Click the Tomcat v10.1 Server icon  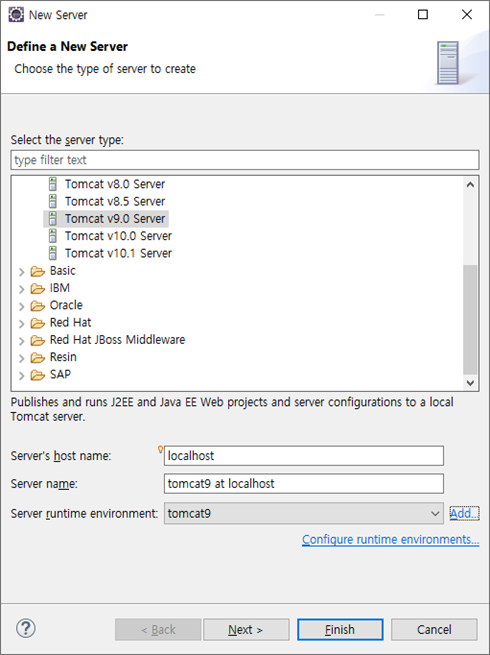pyautogui.click(x=53, y=253)
